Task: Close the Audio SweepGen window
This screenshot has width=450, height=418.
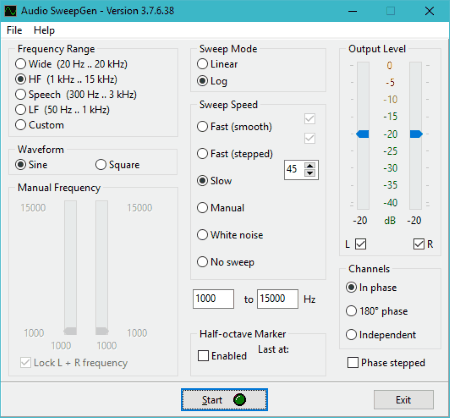Action: point(429,11)
